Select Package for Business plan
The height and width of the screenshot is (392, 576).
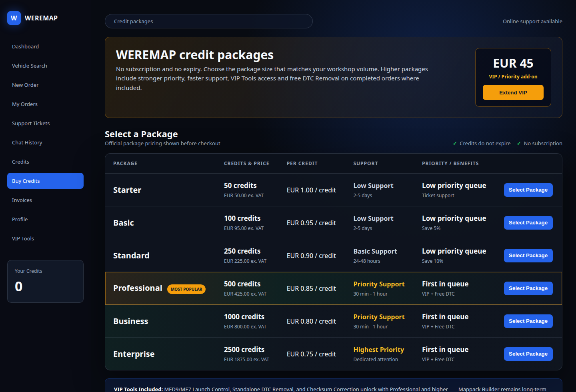(528, 321)
